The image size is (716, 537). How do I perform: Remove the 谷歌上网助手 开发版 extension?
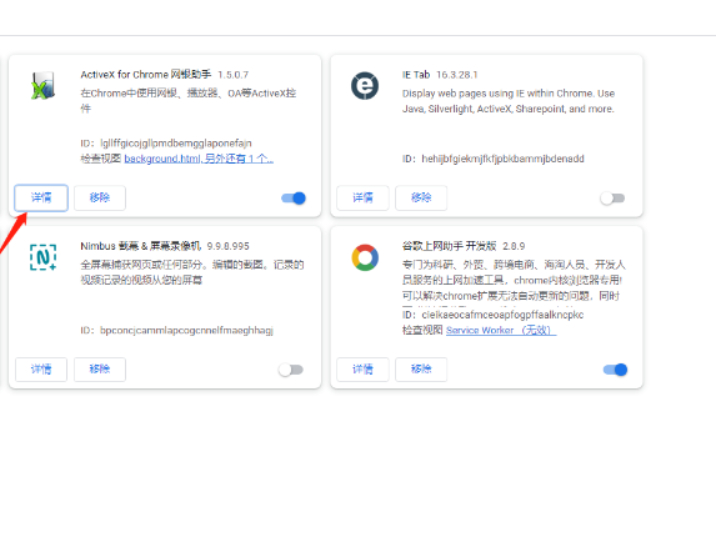(421, 369)
